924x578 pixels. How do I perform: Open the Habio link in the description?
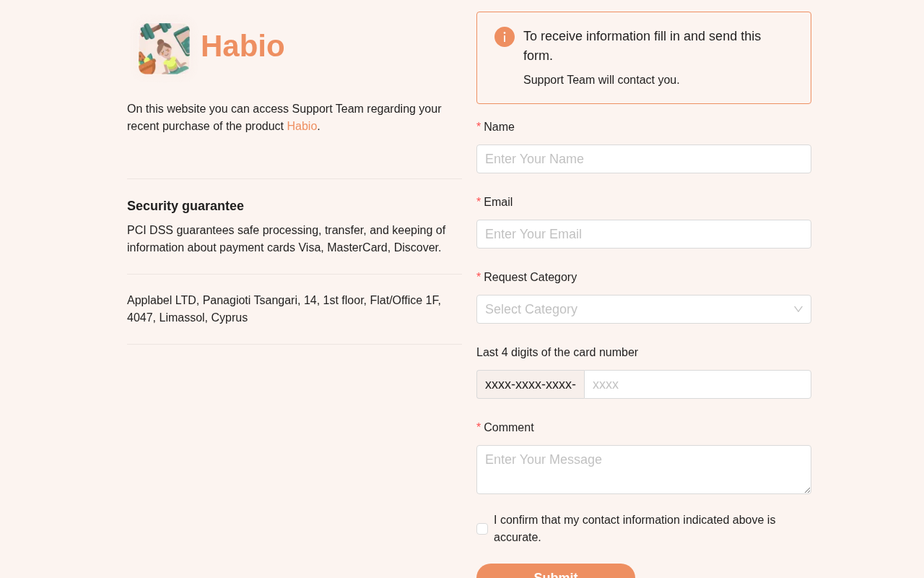pos(302,126)
